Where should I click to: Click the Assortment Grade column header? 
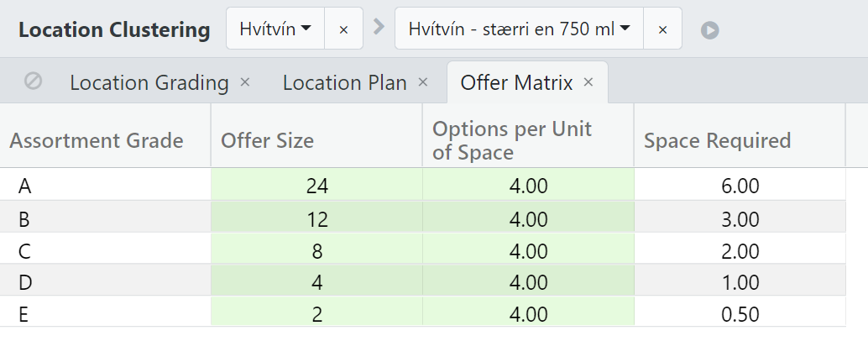[x=97, y=140]
